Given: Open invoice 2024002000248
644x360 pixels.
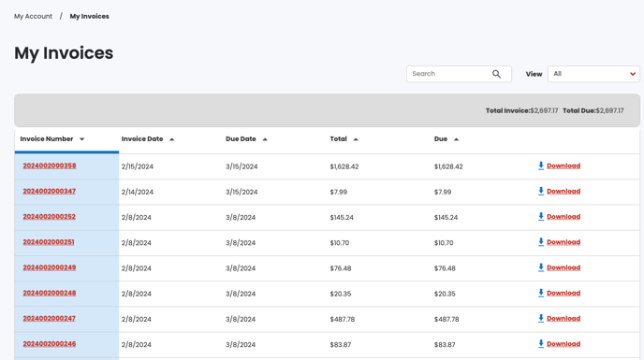Looking at the screenshot, I should coord(50,293).
